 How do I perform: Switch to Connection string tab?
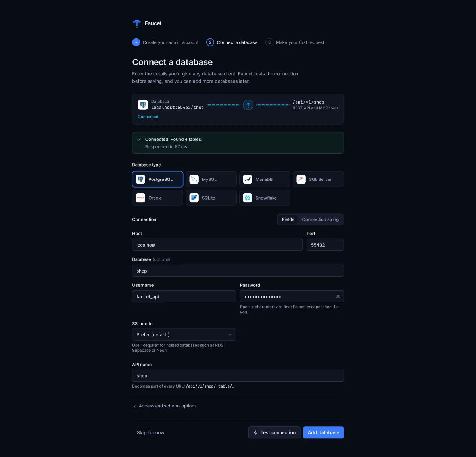(x=321, y=219)
